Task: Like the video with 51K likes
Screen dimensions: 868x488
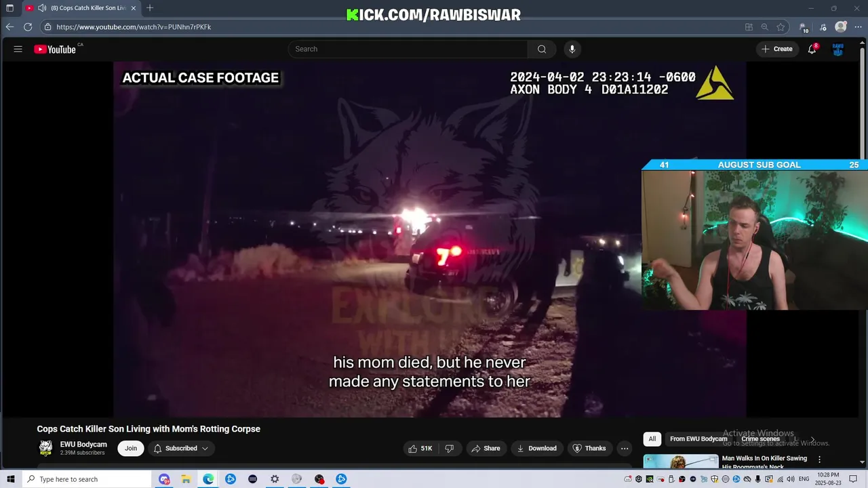Action: 420,448
